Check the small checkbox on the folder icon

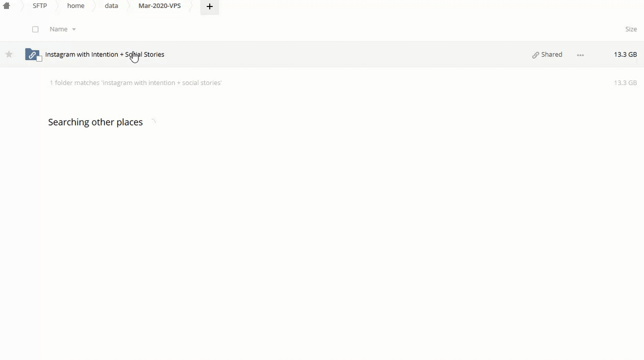pyautogui.click(x=39, y=58)
